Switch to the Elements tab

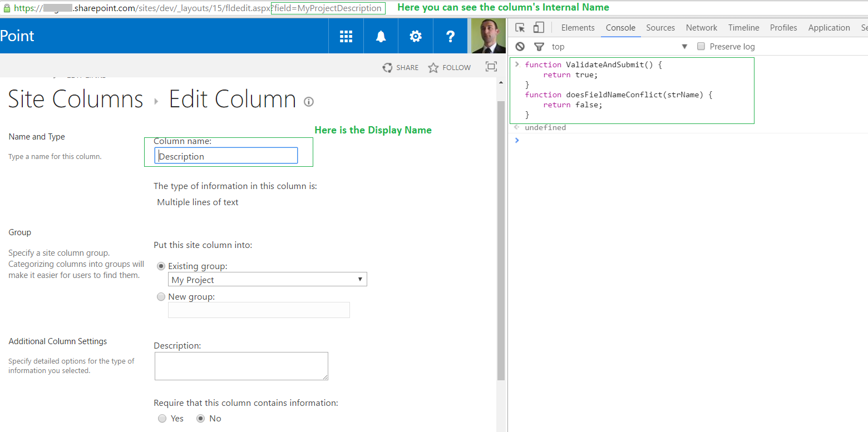pos(578,28)
